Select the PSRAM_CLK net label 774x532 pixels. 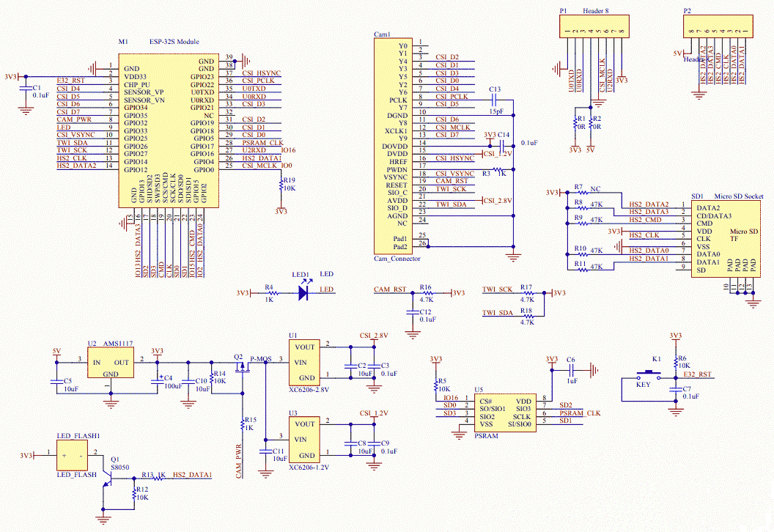click(580, 412)
